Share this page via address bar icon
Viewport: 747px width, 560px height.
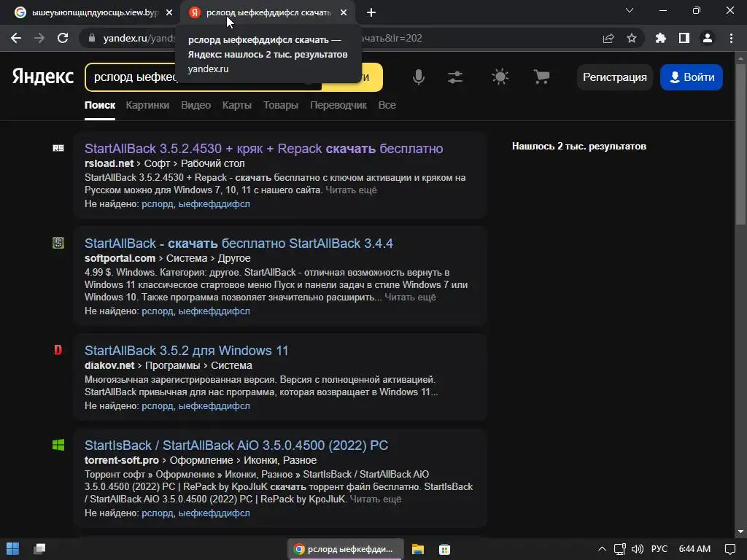pyautogui.click(x=608, y=38)
